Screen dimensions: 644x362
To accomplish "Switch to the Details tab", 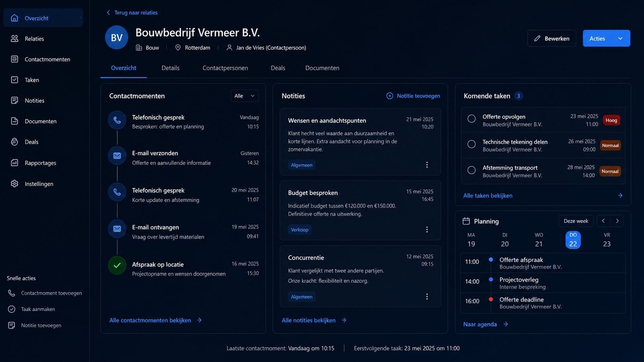I will pos(171,68).
